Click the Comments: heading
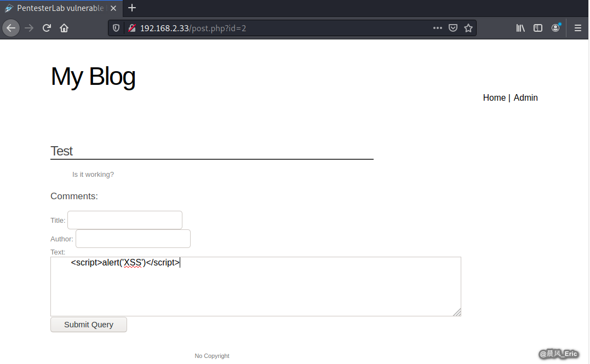Viewport: 590px width, 364px height. tap(74, 197)
